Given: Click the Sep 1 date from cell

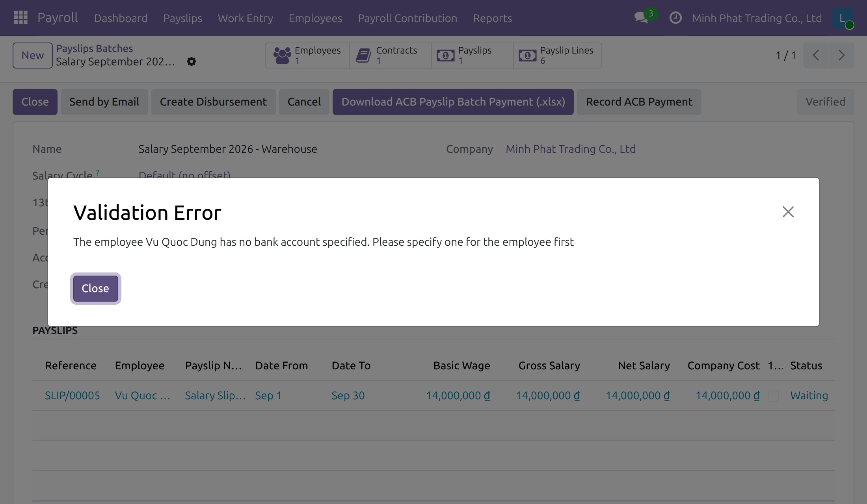Looking at the screenshot, I should 268,396.
